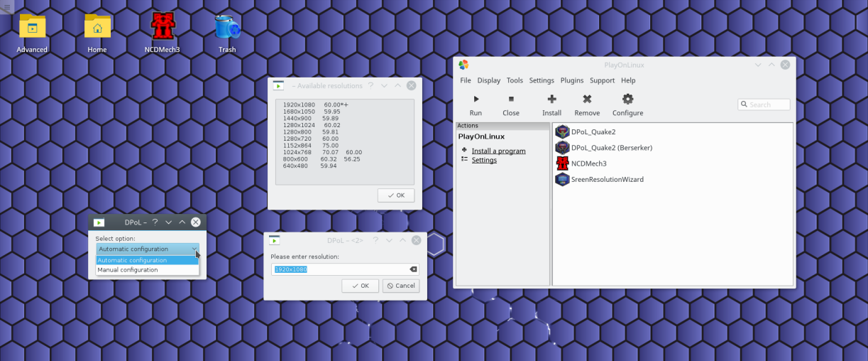Click the 'Select option:' label
The height and width of the screenshot is (361, 868).
(x=115, y=238)
